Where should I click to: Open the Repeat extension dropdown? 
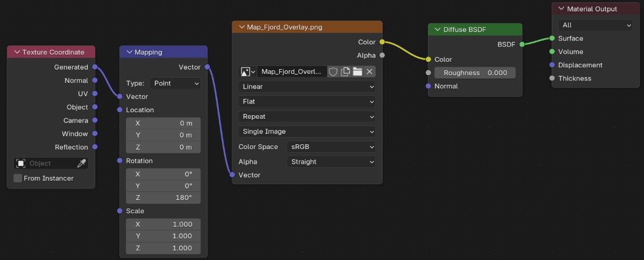coord(307,116)
